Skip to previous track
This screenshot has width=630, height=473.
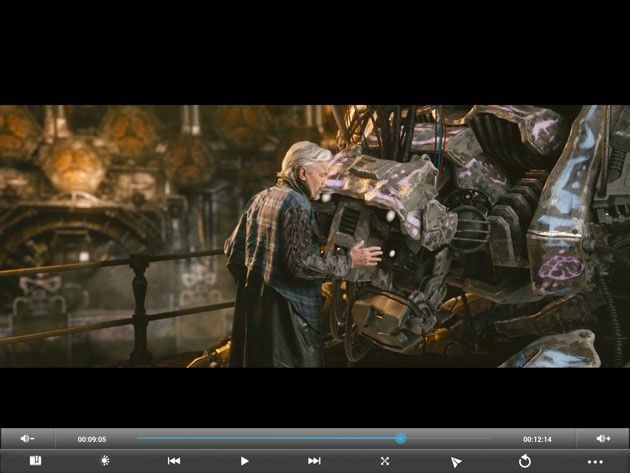[174, 461]
